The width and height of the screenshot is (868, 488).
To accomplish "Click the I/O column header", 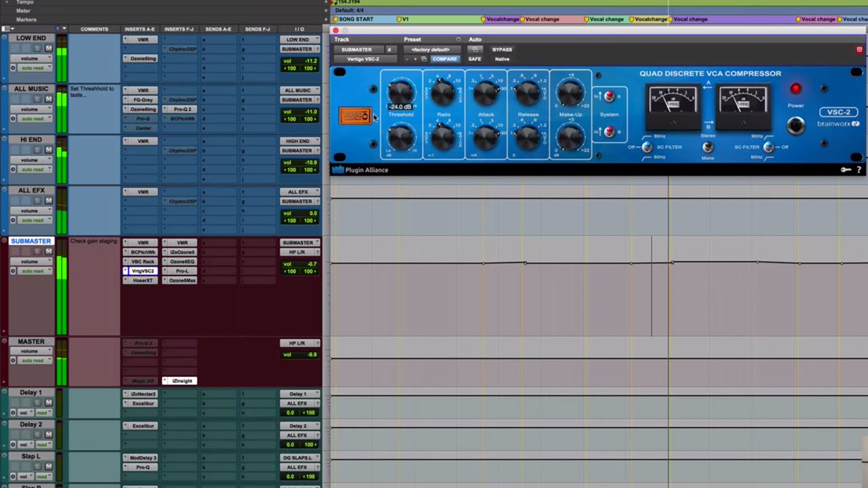I will [299, 29].
